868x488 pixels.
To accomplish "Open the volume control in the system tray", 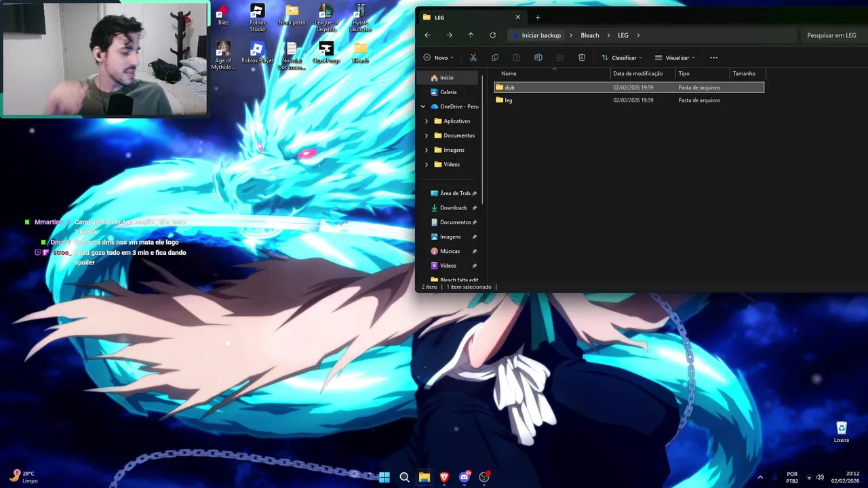I will (x=820, y=477).
